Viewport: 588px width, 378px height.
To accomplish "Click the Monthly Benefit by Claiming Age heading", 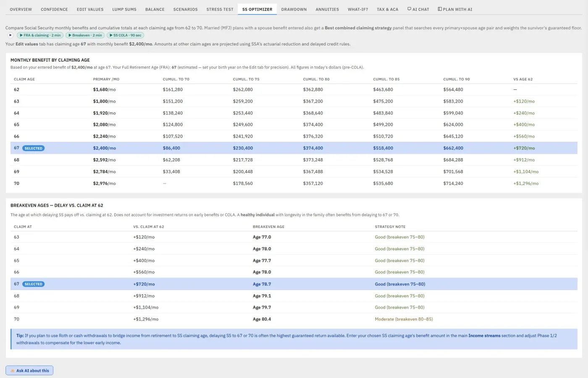I will click(x=50, y=60).
